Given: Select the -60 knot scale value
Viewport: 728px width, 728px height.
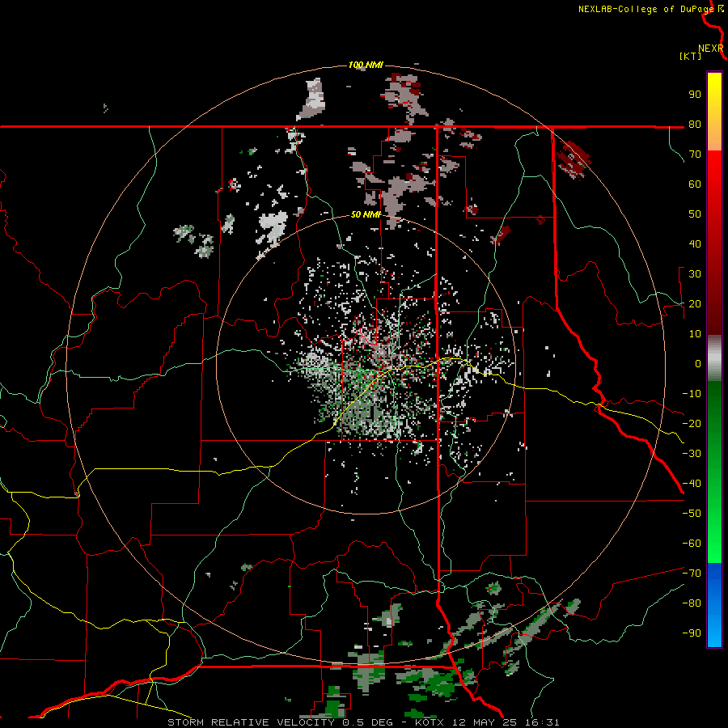Looking at the screenshot, I should [x=692, y=544].
